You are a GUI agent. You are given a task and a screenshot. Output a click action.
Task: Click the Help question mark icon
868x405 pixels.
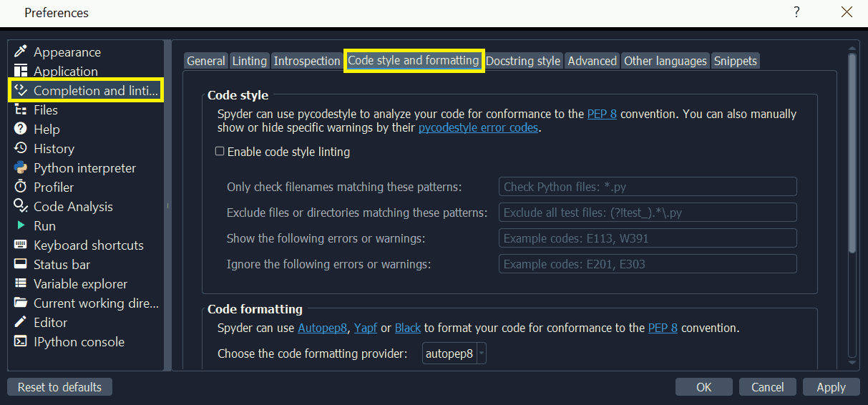21,129
